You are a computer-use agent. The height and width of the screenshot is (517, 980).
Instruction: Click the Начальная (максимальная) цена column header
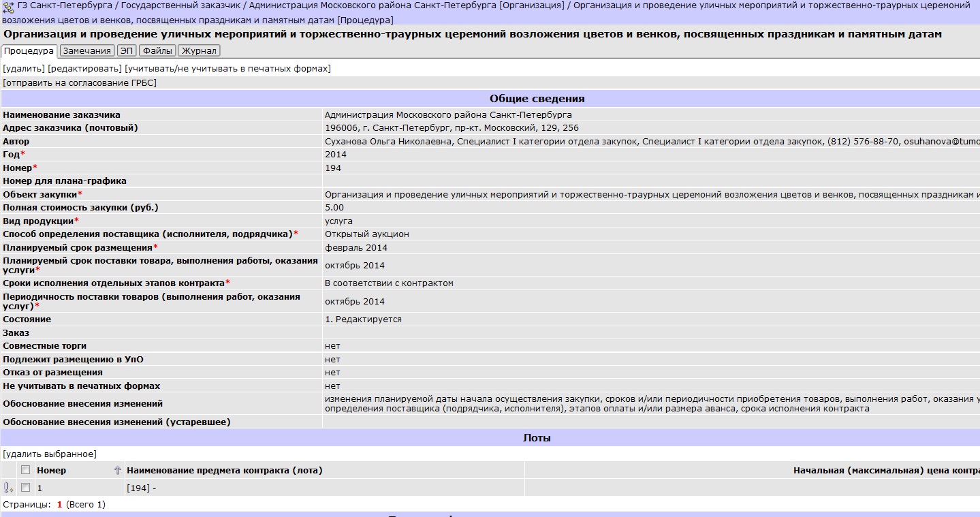click(886, 470)
